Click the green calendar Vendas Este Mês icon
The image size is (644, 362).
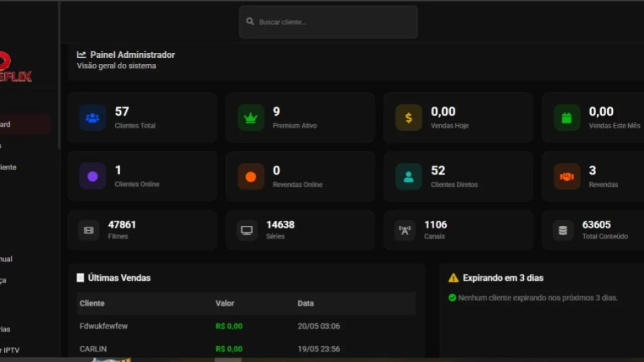pos(567,118)
